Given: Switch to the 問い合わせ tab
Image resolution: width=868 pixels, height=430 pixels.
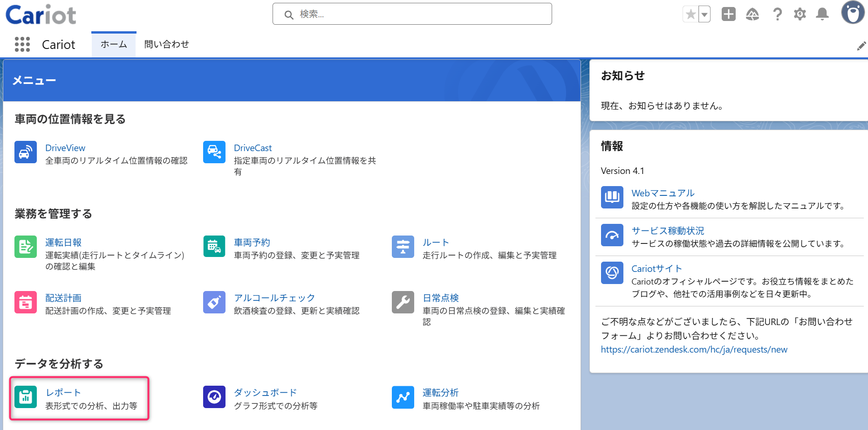Looking at the screenshot, I should (x=166, y=44).
